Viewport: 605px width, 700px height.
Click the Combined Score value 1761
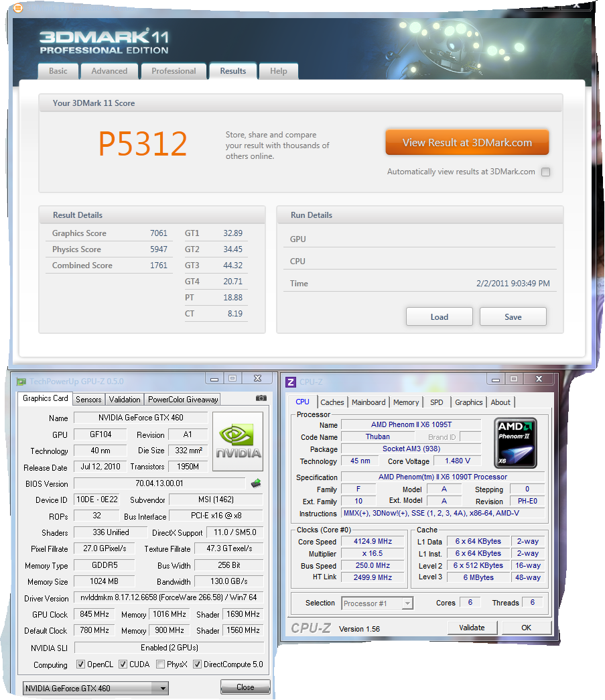click(x=158, y=265)
